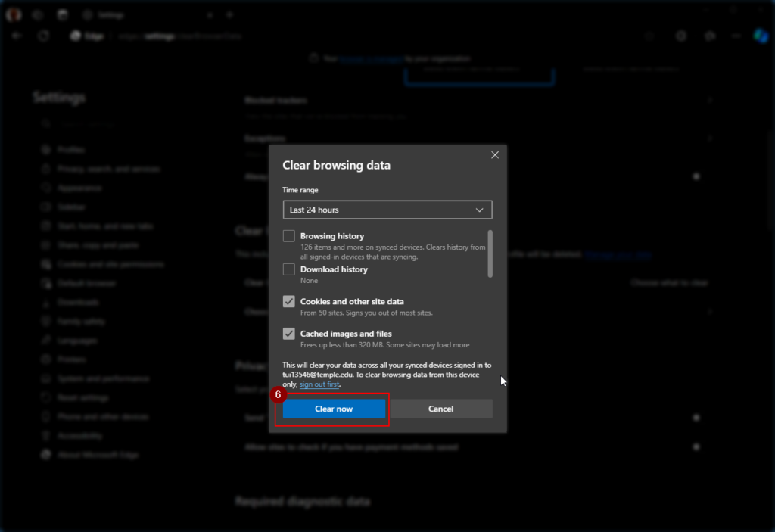Screen dimensions: 775x532
Task: Click the browser refresh icon
Action: (43, 36)
